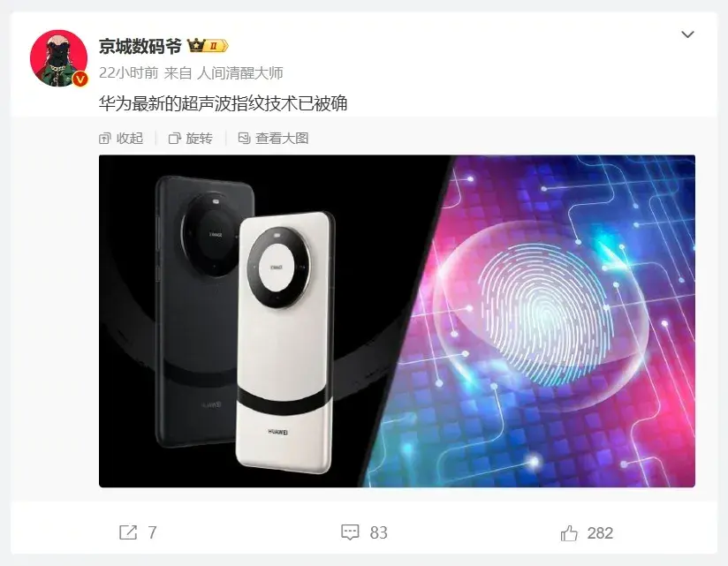Open the 人间清醒大师 source link
Viewport: 728px width, 566px height.
(240, 72)
